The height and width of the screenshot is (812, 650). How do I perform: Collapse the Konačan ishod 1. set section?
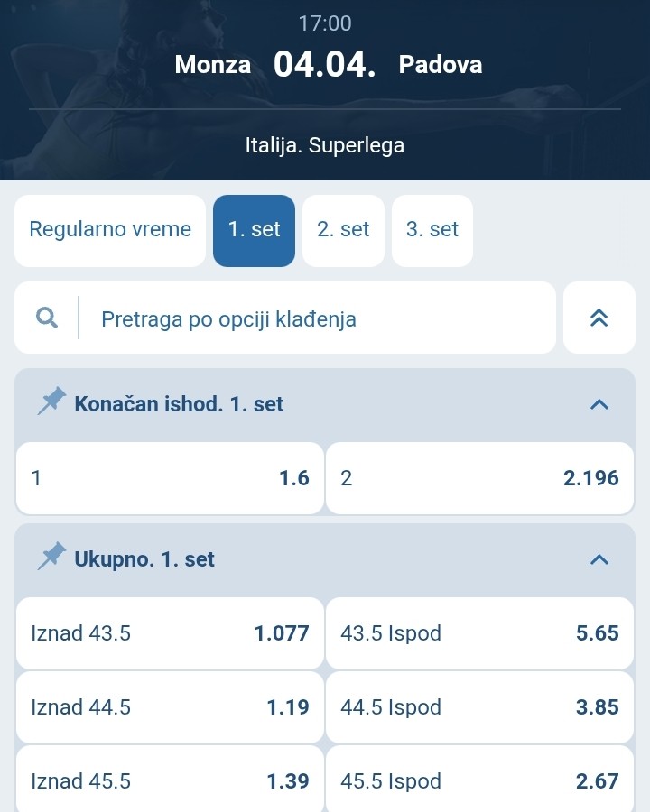pos(599,404)
